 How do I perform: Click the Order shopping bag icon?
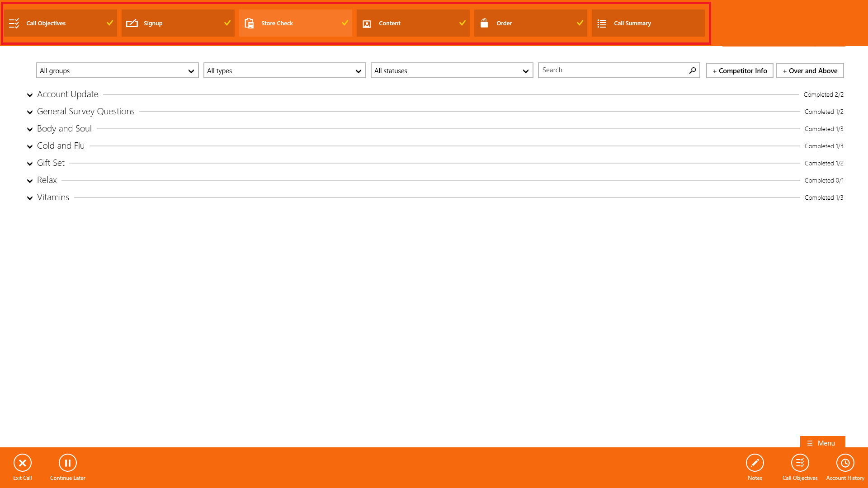484,23
